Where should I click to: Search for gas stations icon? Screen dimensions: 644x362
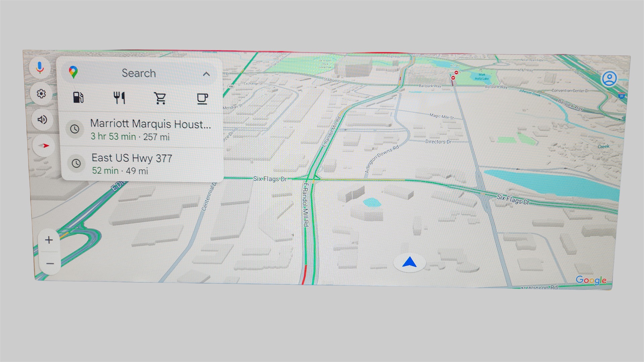[x=78, y=98]
